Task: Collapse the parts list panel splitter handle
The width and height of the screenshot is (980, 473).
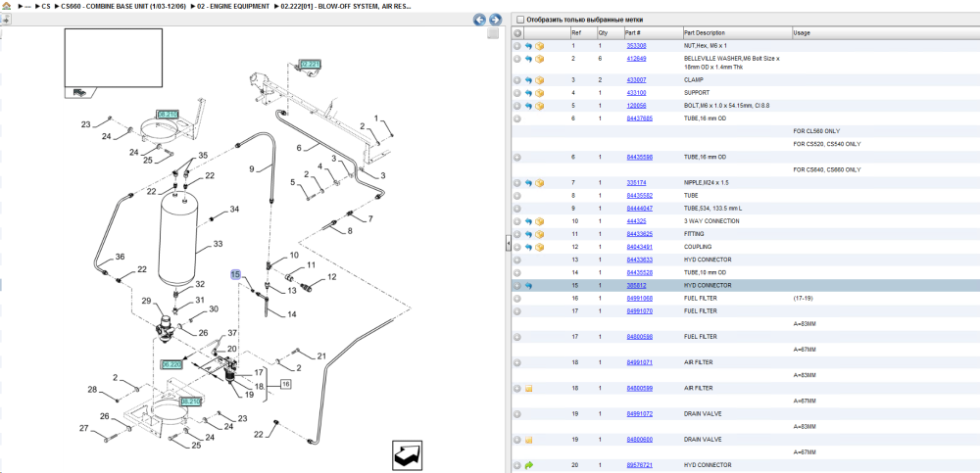Action: [508, 243]
